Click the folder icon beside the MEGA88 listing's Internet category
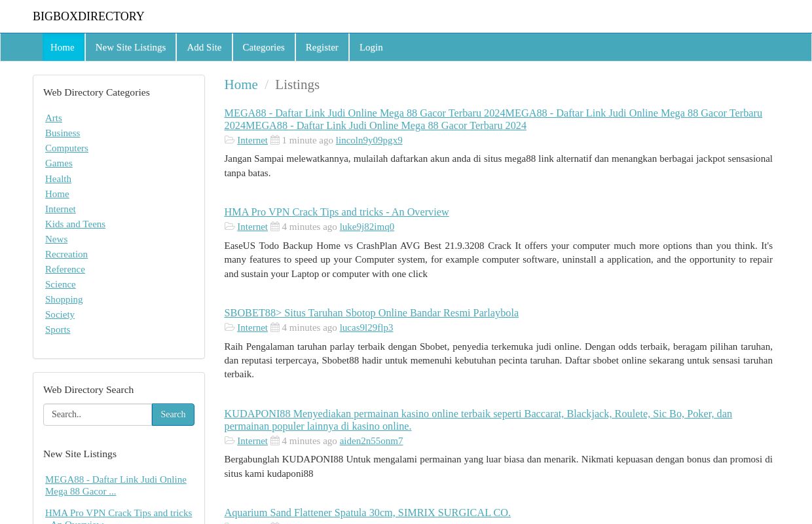The image size is (812, 524). [x=229, y=140]
